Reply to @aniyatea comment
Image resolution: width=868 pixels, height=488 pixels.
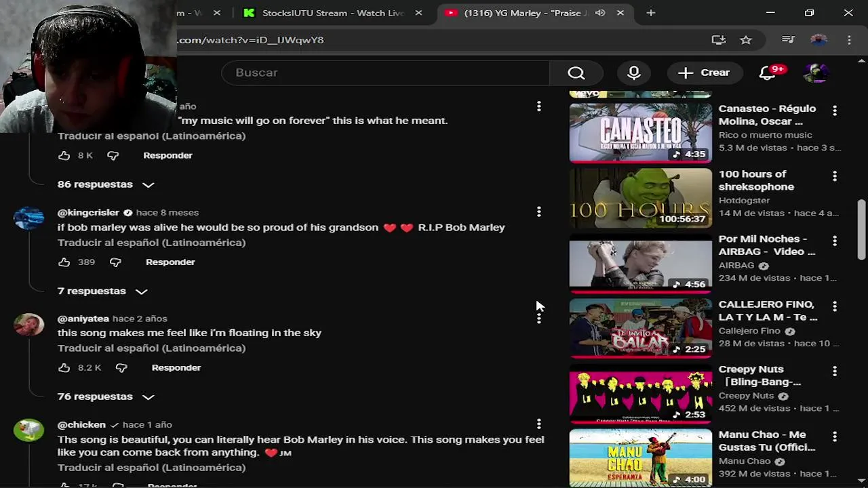[176, 367]
